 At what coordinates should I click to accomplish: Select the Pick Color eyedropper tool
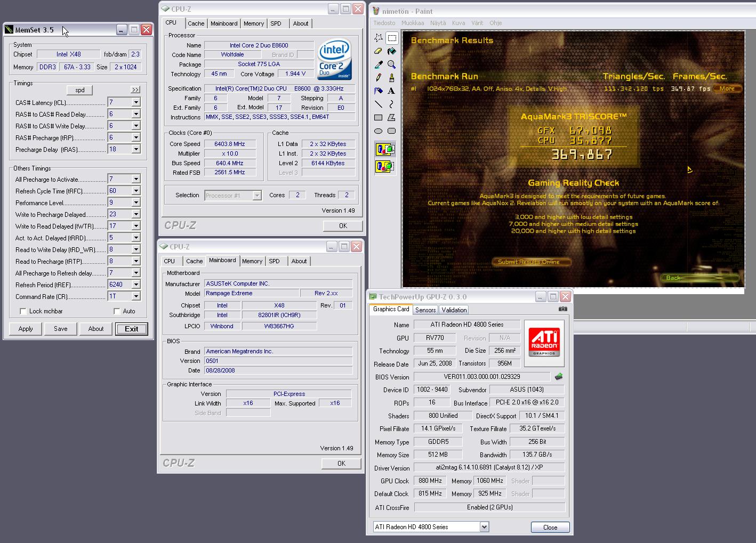coord(379,64)
